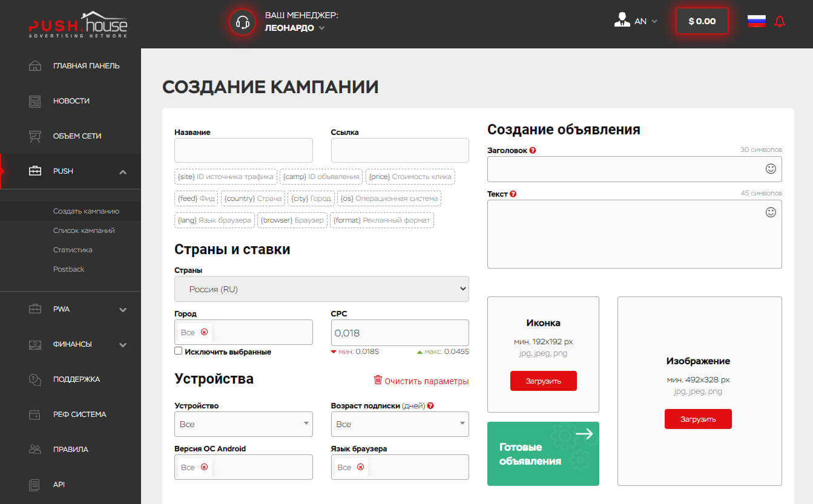This screenshot has height=504, width=813.
Task: Remove the 'Все' tag in Город field
Action: coord(204,332)
